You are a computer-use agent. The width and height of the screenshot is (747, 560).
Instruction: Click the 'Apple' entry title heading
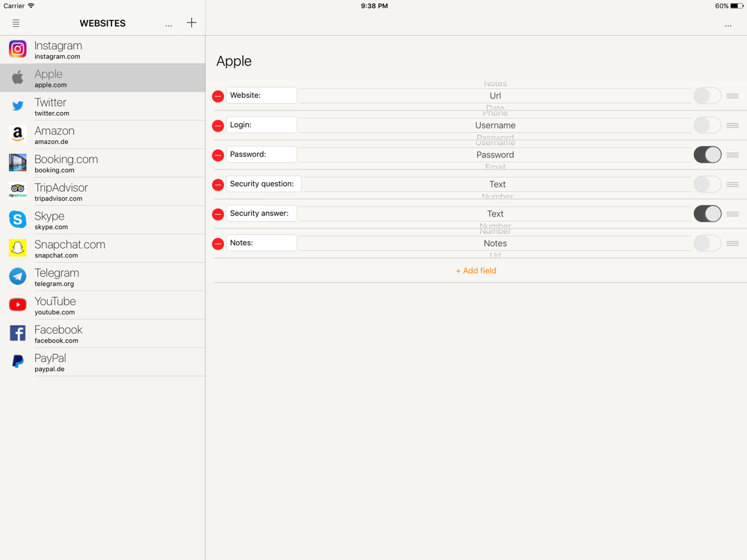[x=234, y=61]
